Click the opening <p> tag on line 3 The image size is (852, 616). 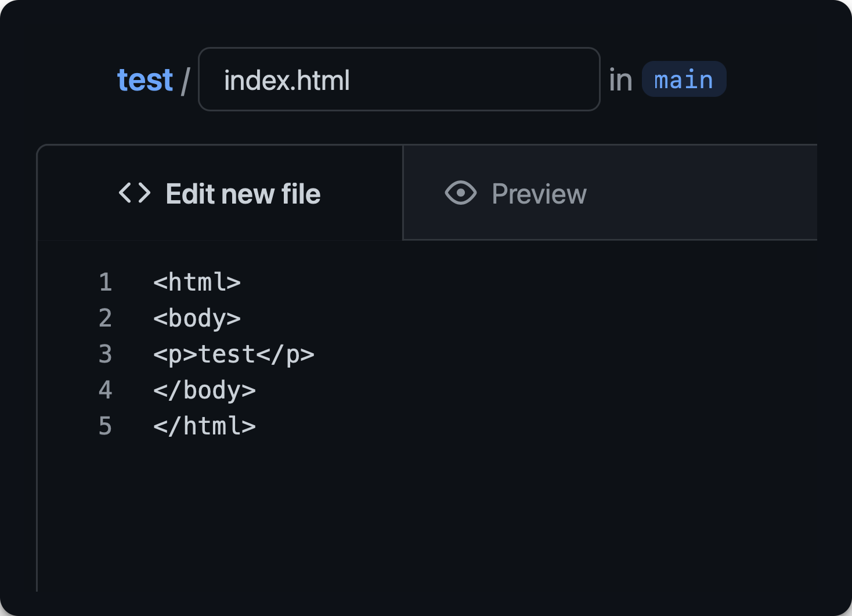[175, 354]
